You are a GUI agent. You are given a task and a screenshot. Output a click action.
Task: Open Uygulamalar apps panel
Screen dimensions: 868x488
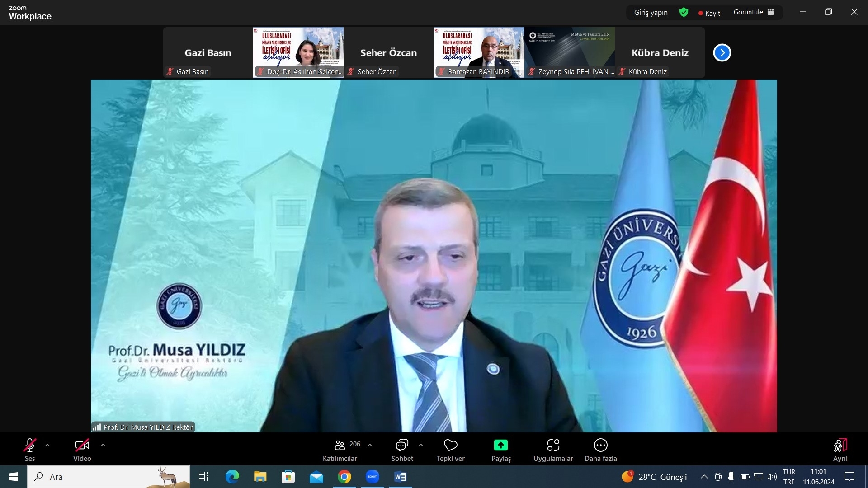tap(553, 450)
